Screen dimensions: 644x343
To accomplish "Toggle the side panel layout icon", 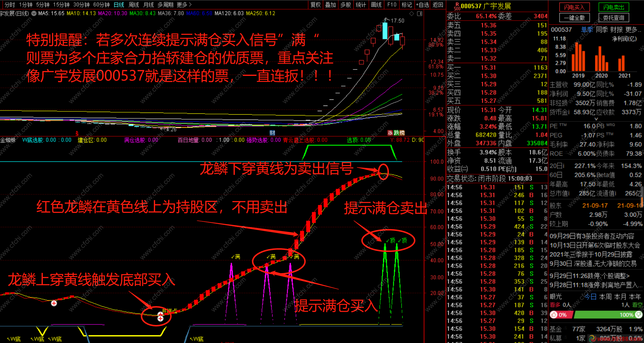I will click(420, 14).
